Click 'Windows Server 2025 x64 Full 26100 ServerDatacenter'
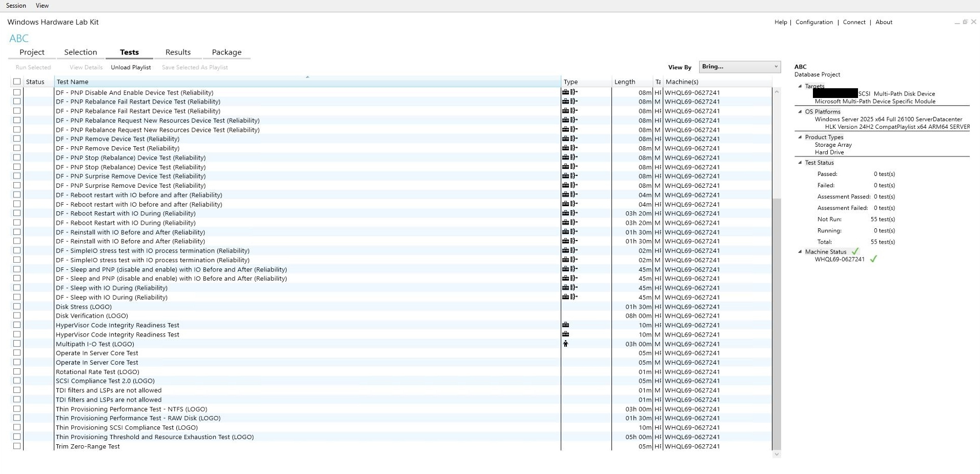This screenshot has height=474, width=980. (x=889, y=119)
